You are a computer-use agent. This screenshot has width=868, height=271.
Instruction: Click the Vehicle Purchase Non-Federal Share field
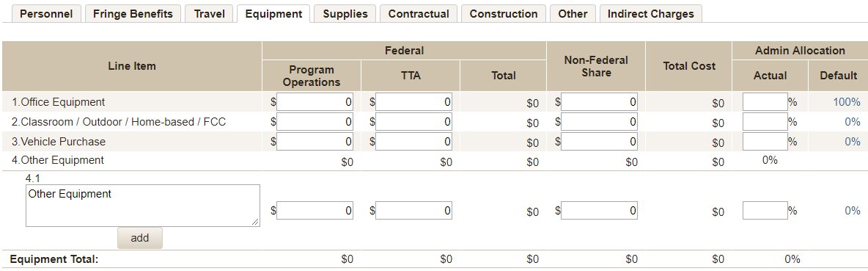pyautogui.click(x=600, y=142)
